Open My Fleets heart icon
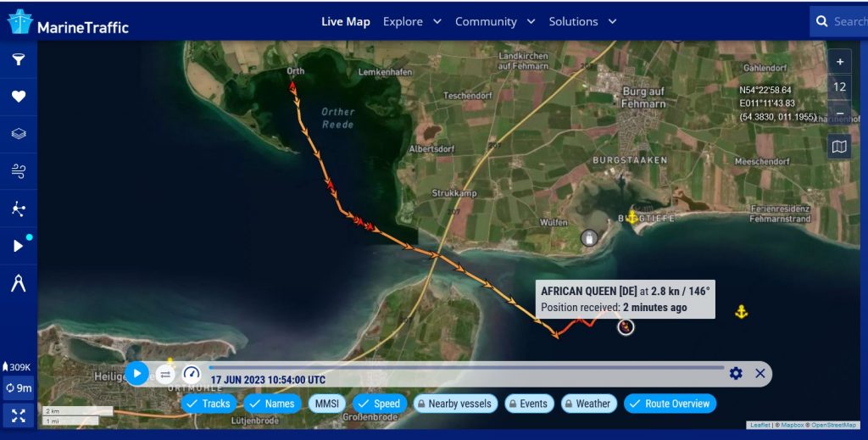The height and width of the screenshot is (440, 868). pos(18,97)
